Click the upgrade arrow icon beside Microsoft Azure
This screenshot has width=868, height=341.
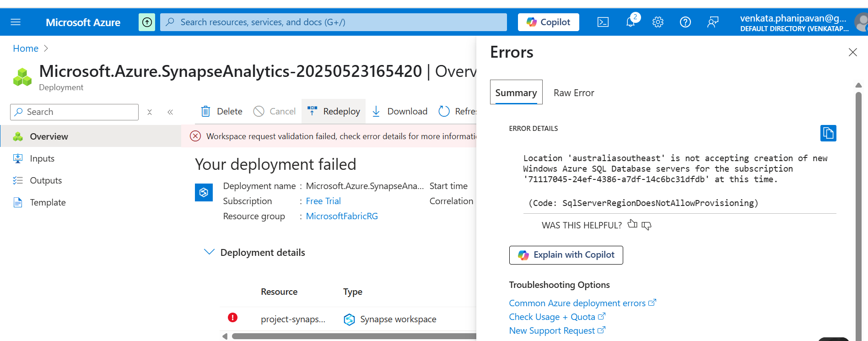click(x=147, y=22)
